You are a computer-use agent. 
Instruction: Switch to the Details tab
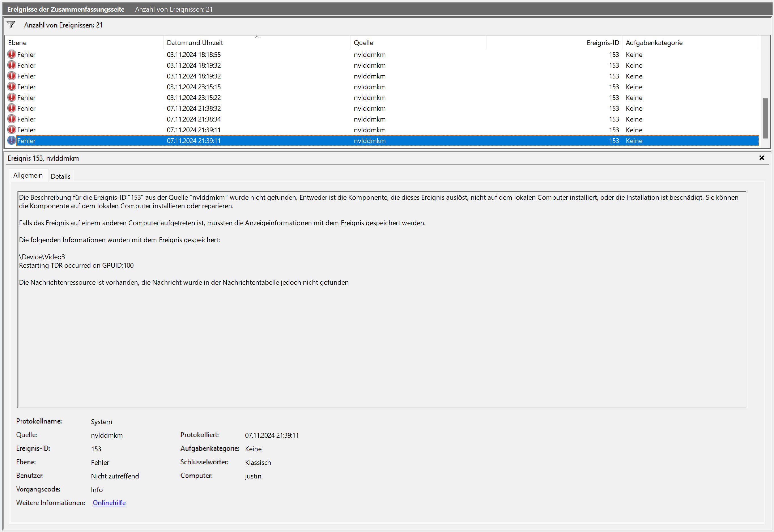coord(60,176)
